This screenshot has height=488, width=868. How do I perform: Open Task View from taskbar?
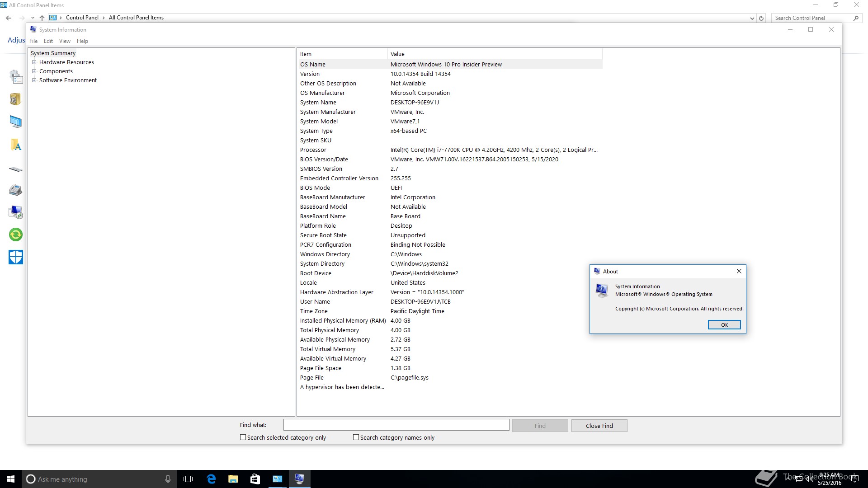click(x=188, y=479)
